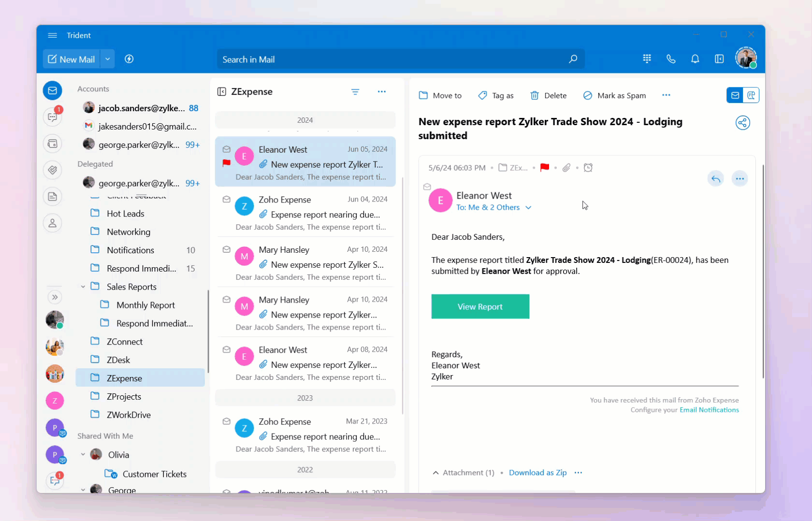The width and height of the screenshot is (812, 521).
Task: Toggle the folder pane icon beside ZExpense title
Action: (222, 92)
